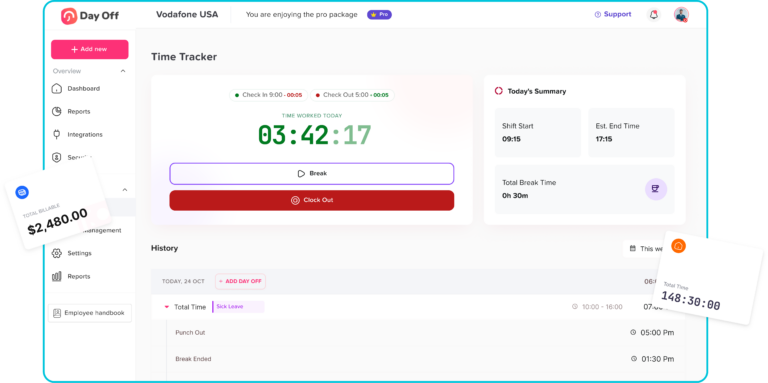Open Integrations in the sidebar

(85, 134)
